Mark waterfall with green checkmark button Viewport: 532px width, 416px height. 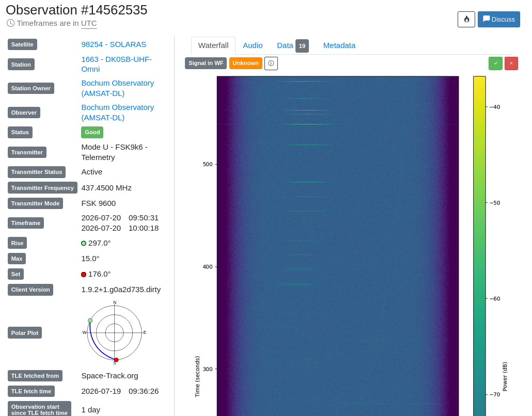495,63
